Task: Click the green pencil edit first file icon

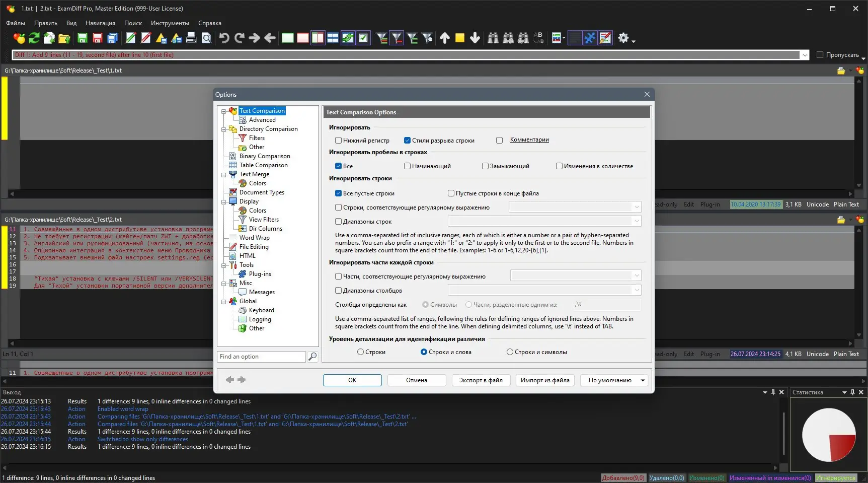Action: 130,38
